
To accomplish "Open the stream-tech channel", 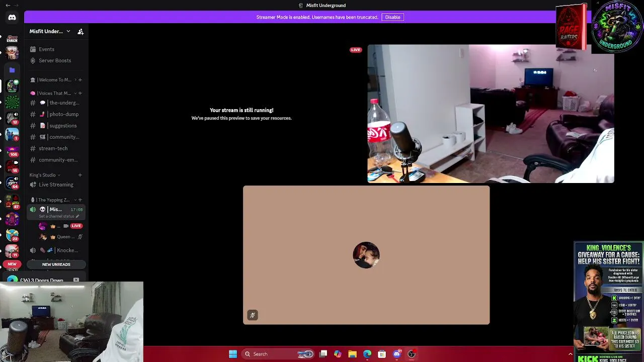I will (56, 148).
